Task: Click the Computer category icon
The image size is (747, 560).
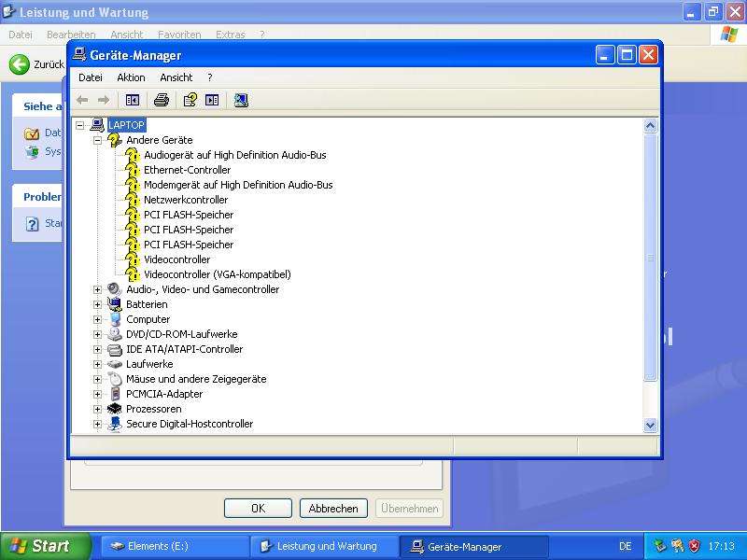Action: pos(115,319)
